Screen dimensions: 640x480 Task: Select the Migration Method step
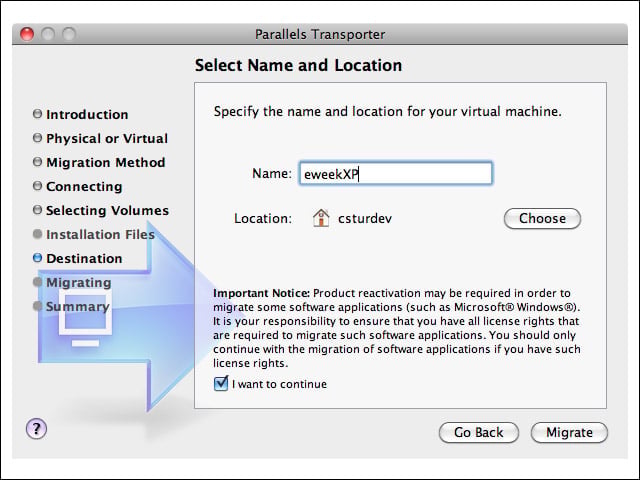pos(106,162)
